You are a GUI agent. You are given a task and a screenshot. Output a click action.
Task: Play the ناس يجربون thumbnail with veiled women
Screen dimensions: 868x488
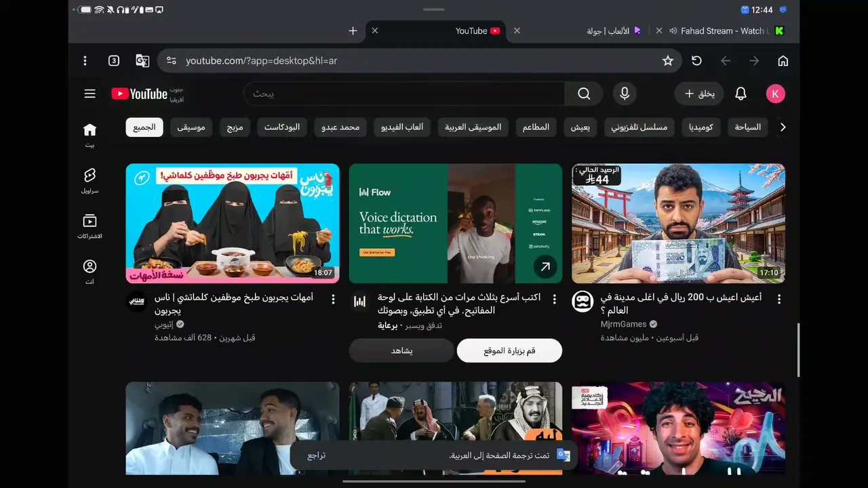click(233, 224)
